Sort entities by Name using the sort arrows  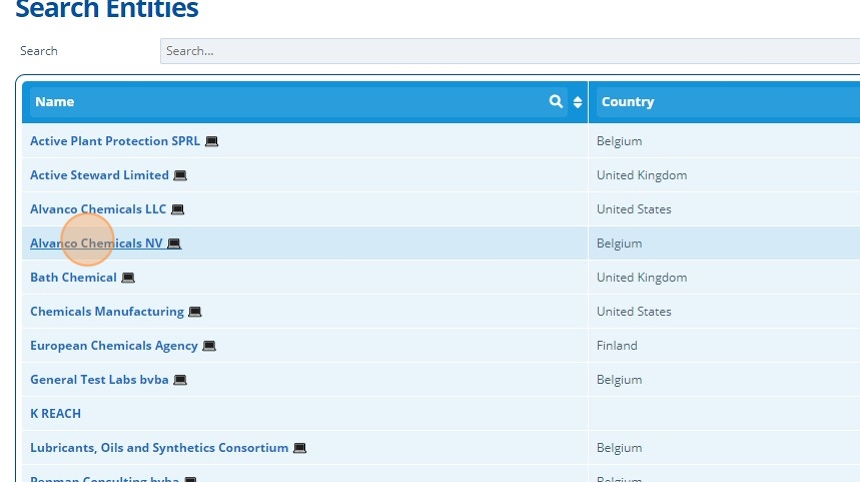coord(578,102)
